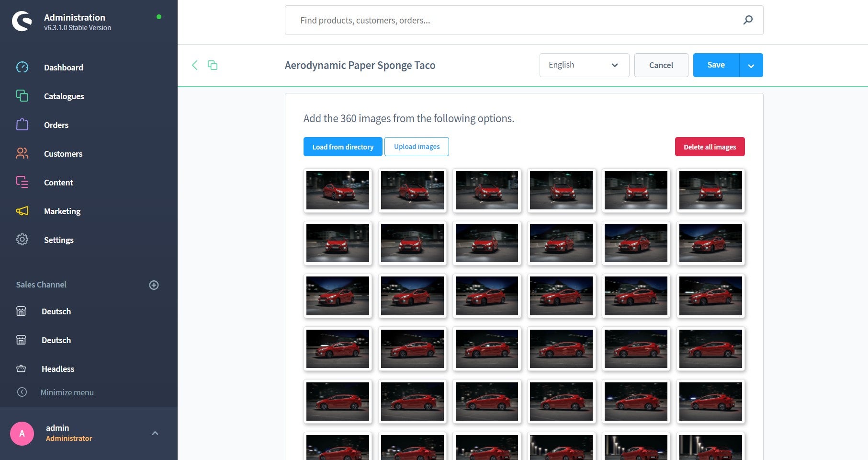The height and width of the screenshot is (460, 868).
Task: Click the Headless basket icon
Action: [x=21, y=368]
